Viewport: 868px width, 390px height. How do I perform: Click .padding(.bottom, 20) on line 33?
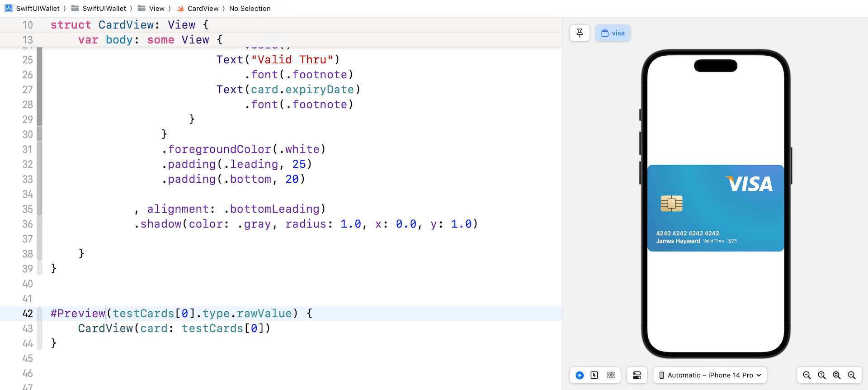[233, 179]
